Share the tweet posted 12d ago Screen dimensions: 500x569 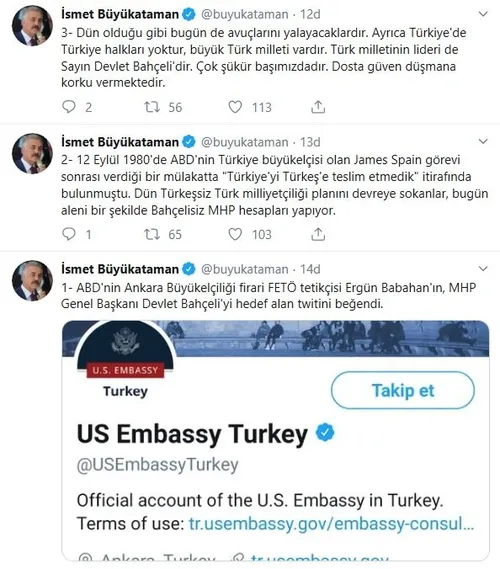coord(318,107)
